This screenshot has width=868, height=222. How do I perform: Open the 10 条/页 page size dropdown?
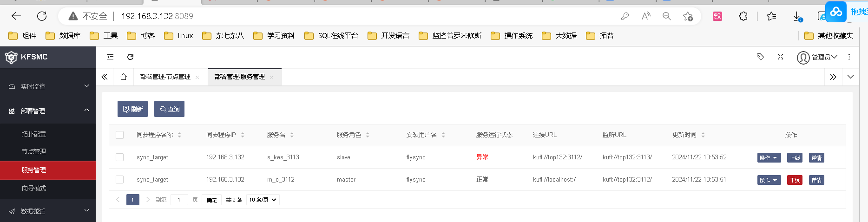tap(263, 200)
